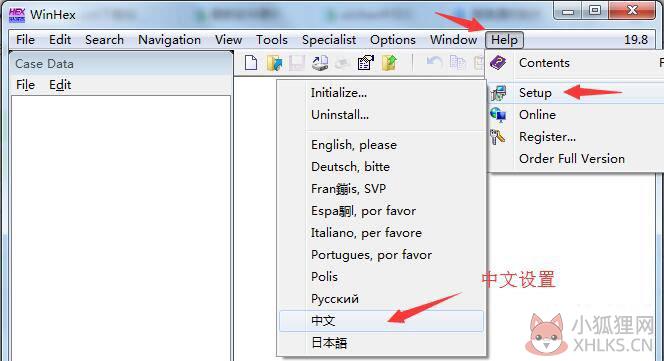Open the Window menu
664x361 pixels.
click(453, 40)
